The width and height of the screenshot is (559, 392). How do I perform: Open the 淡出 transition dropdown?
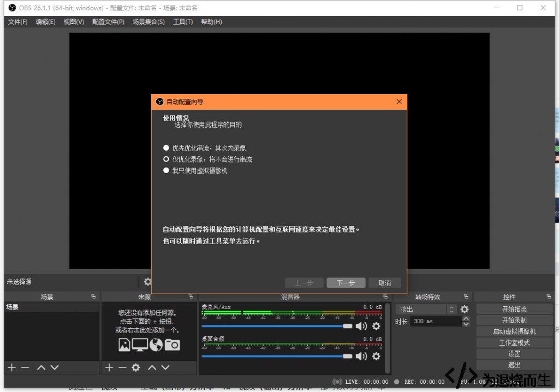[x=426, y=309]
